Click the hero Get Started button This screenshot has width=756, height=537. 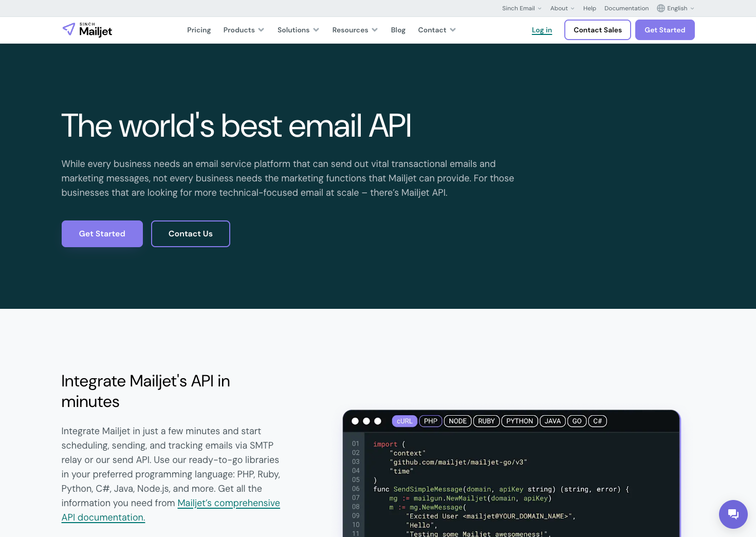point(102,234)
